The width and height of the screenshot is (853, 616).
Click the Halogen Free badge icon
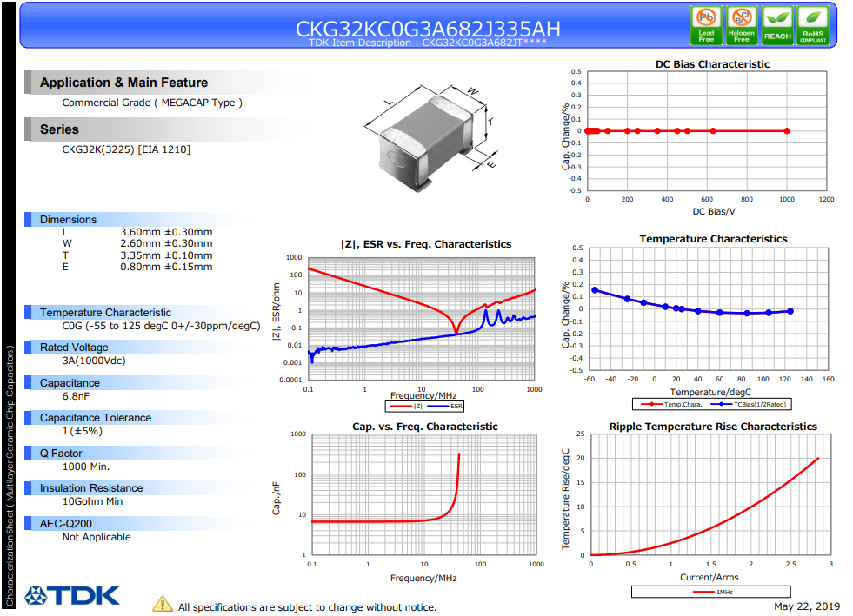click(742, 25)
